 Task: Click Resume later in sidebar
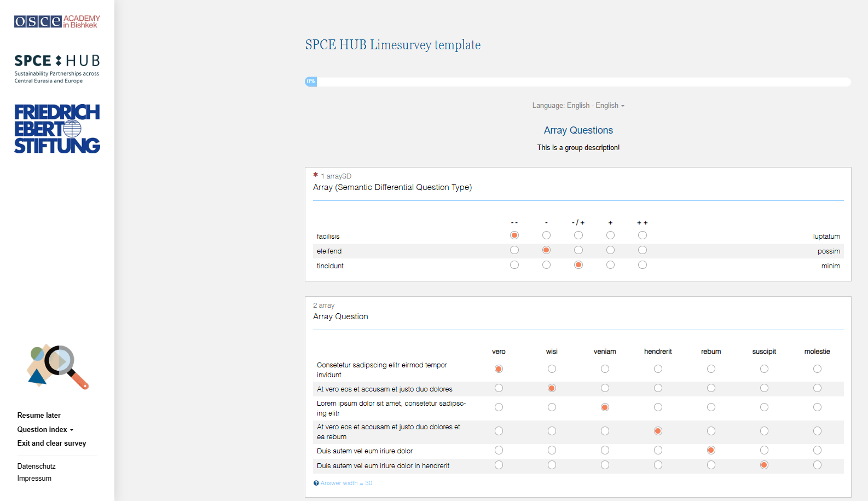[x=39, y=416]
